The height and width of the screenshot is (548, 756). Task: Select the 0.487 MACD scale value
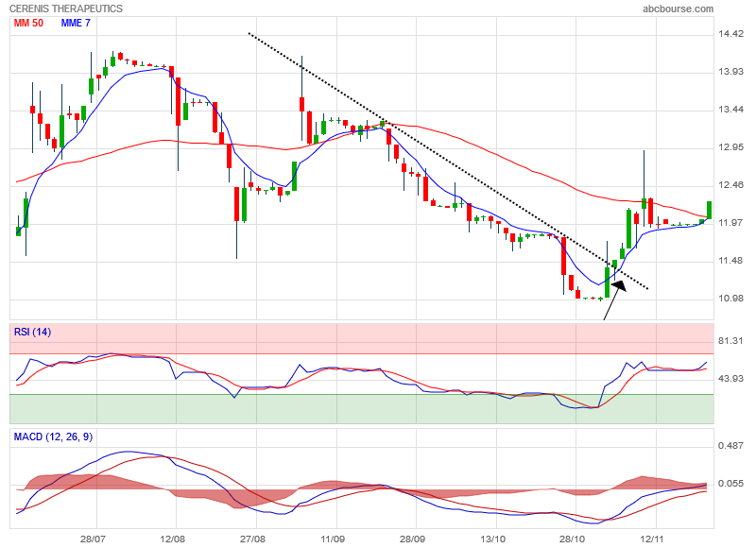[730, 446]
